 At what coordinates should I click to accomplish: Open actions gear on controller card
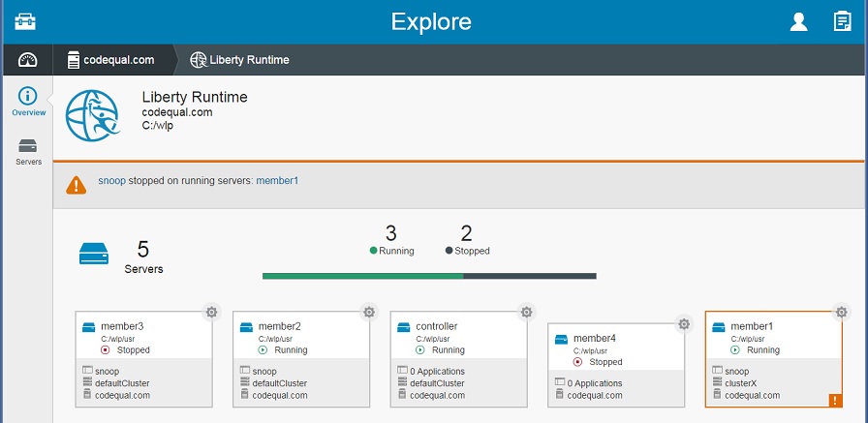pos(526,313)
